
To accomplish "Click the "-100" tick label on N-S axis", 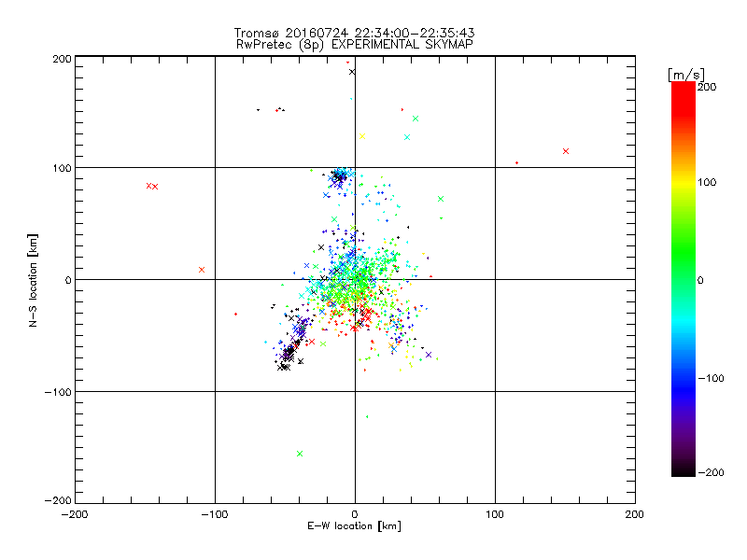I will [x=58, y=392].
